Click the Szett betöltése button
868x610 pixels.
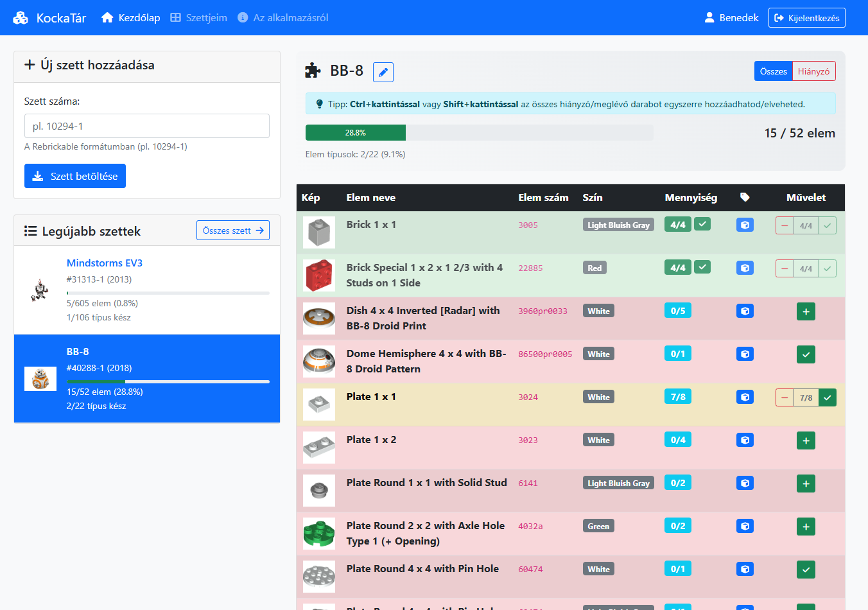click(75, 176)
